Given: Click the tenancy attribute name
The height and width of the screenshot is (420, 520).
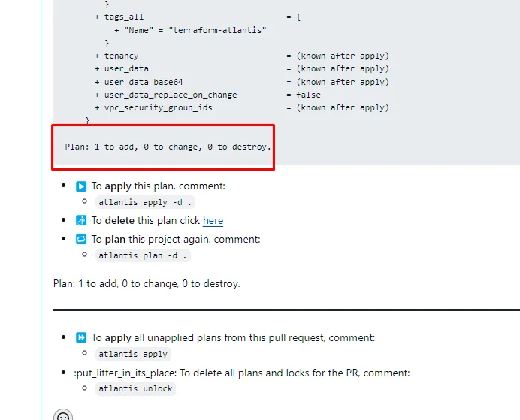Looking at the screenshot, I should (122, 56).
